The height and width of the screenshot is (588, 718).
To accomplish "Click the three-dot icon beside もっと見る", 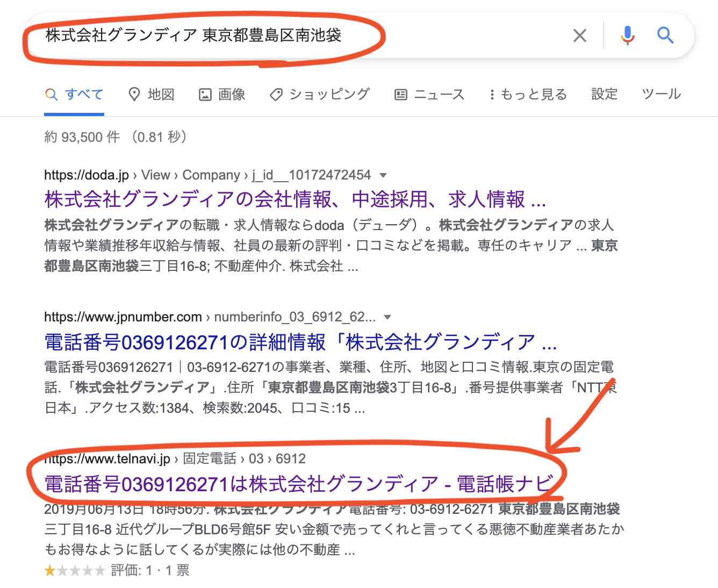I will [492, 95].
